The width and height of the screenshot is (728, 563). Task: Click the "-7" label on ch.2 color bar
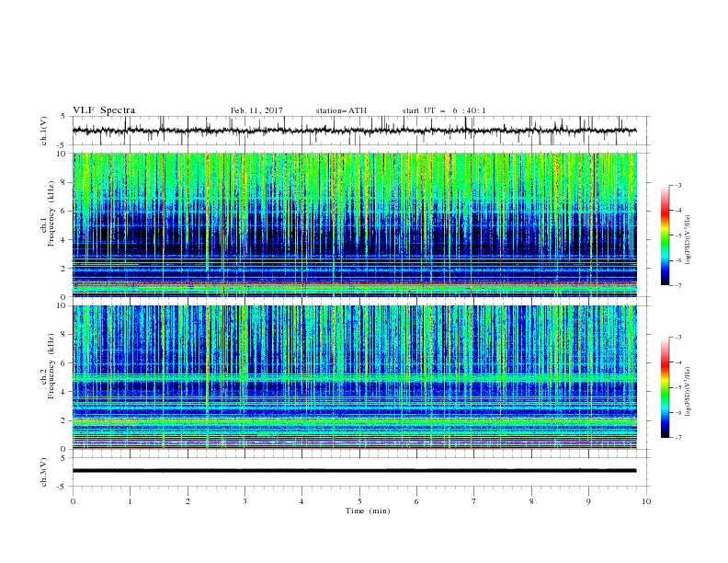[x=678, y=438]
